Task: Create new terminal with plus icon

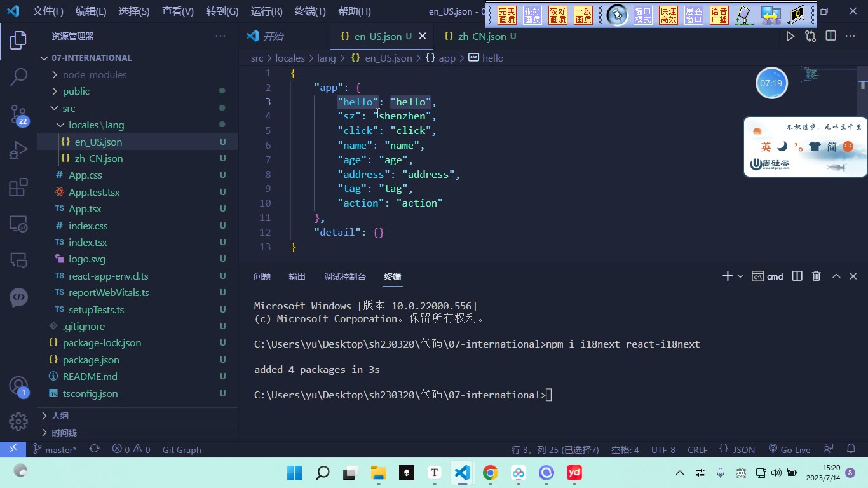Action: point(728,276)
